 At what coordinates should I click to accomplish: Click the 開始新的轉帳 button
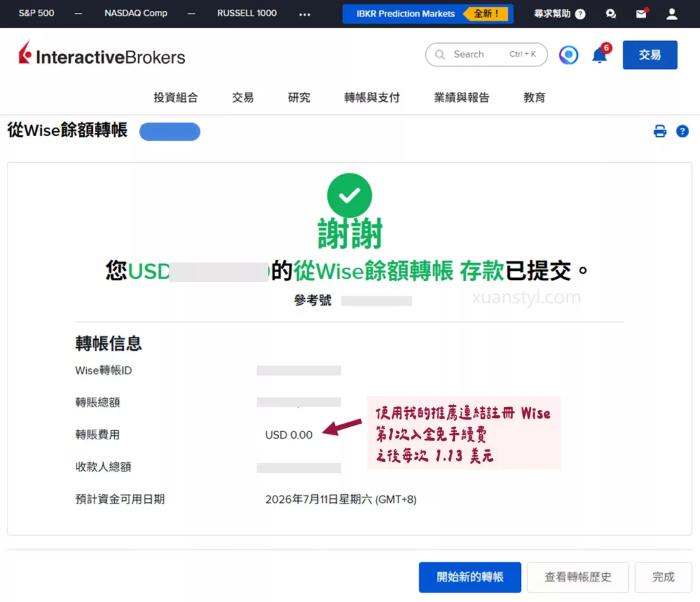(470, 577)
